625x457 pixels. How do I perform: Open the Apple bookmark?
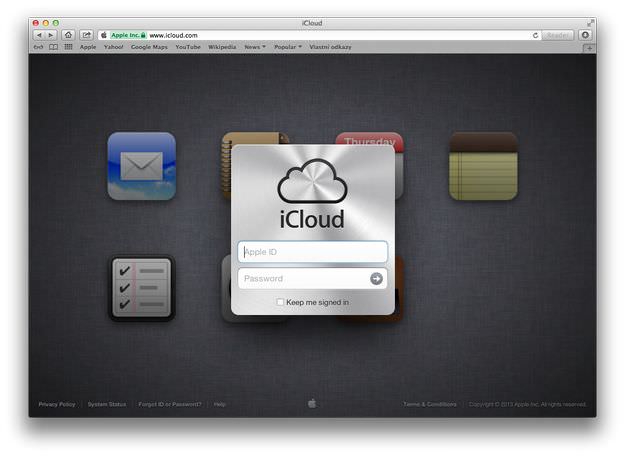[88, 47]
